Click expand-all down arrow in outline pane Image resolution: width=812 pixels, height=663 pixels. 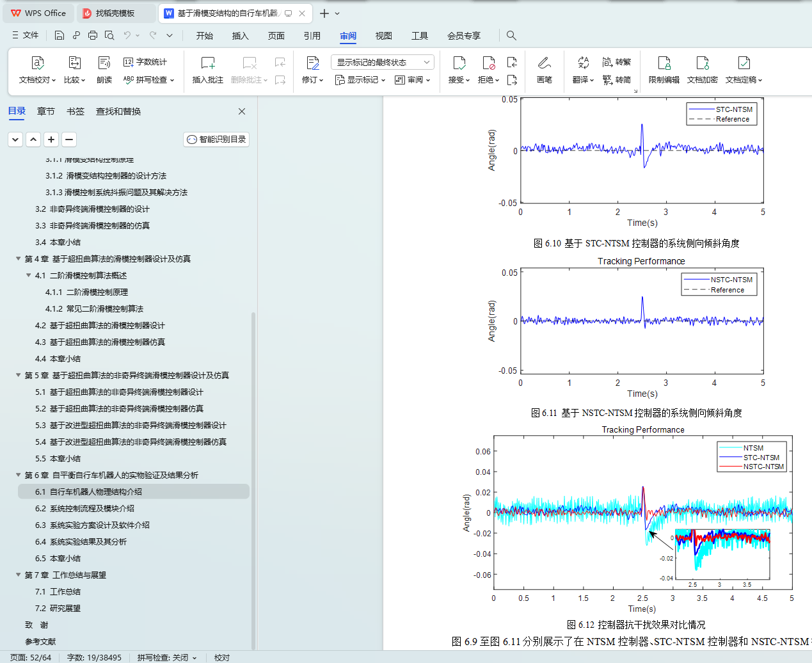(x=15, y=140)
